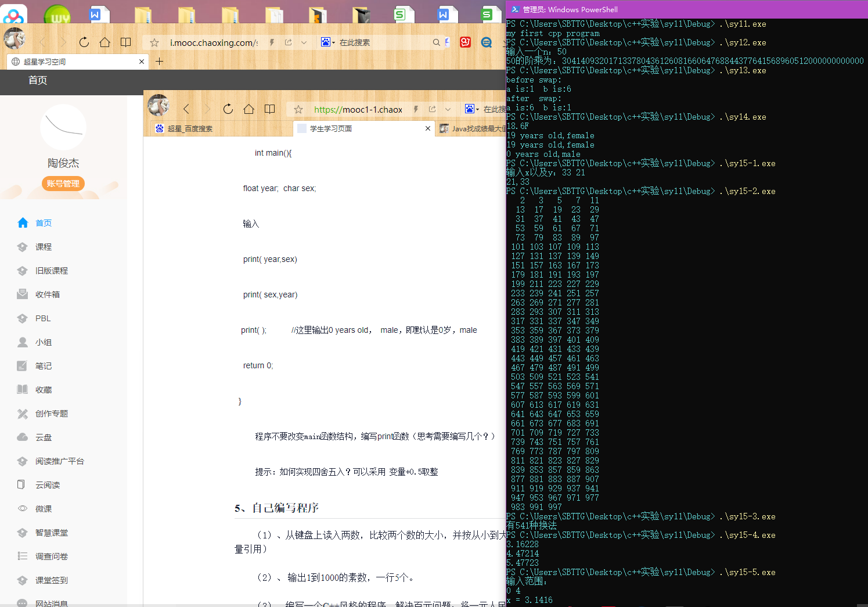Screen dimensions: 868x607
Task: Reload the page with the refresh icon
Action: tap(84, 42)
